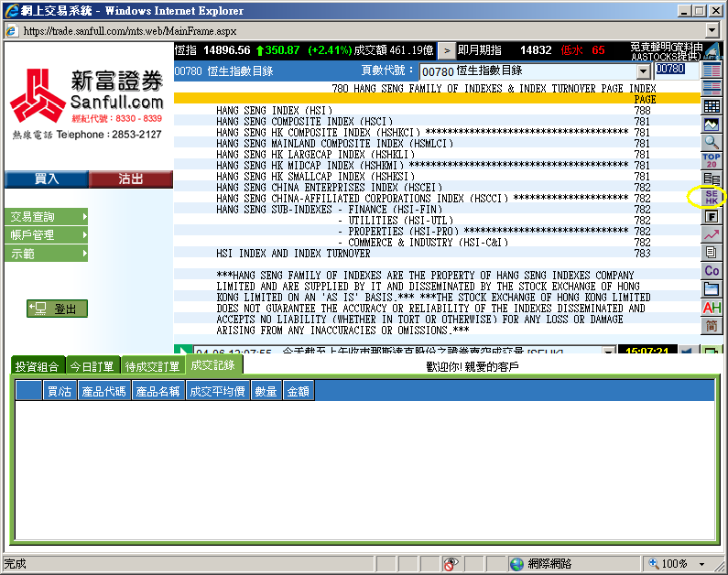Screen dimensions: 728x575
Task: Switch to the 待成交訂單 tab
Action: 152,366
